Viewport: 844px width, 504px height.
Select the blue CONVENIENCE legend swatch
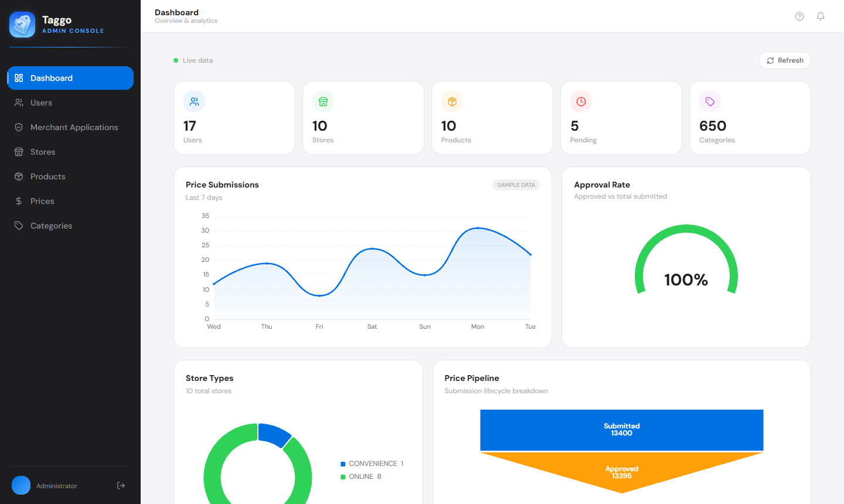(x=343, y=464)
